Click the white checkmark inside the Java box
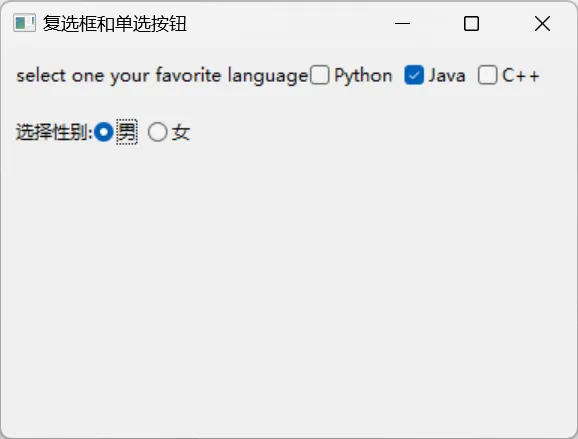The image size is (578, 439). click(414, 75)
